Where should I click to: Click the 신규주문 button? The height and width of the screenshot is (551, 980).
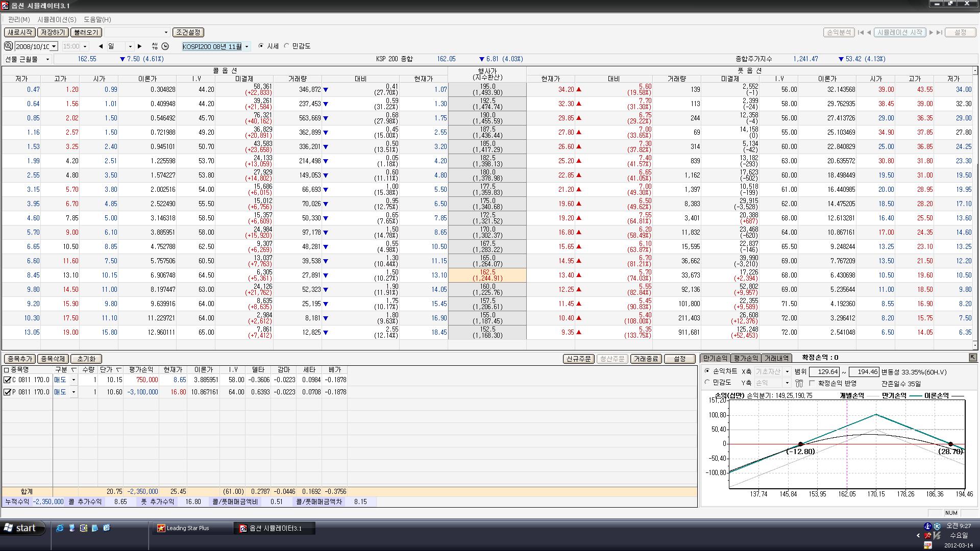tap(579, 359)
